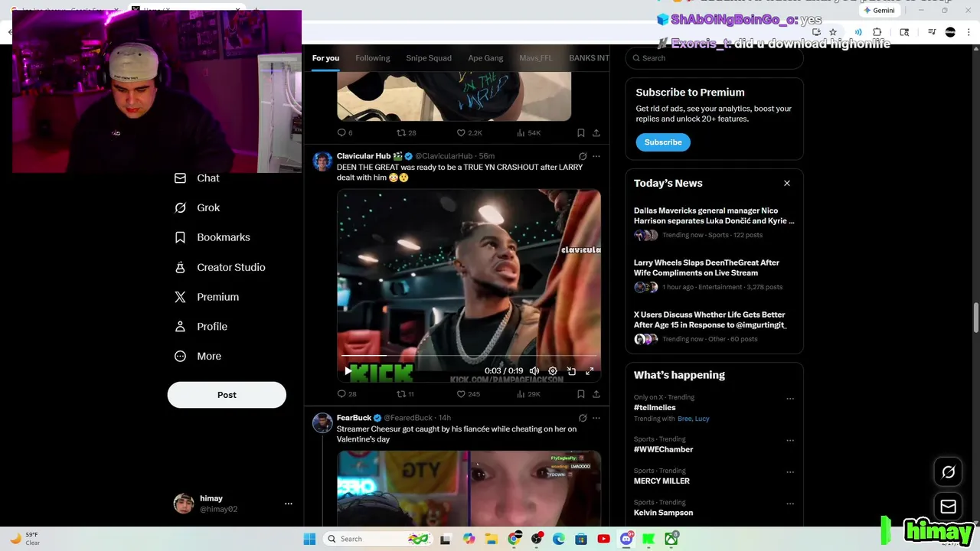The image size is (980, 551).
Task: Click Grok explain icon on FearBuck post
Action: (583, 418)
